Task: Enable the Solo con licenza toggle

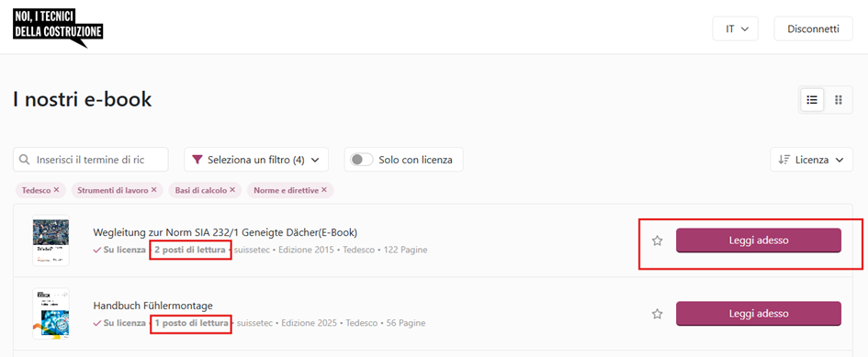Action: (362, 160)
